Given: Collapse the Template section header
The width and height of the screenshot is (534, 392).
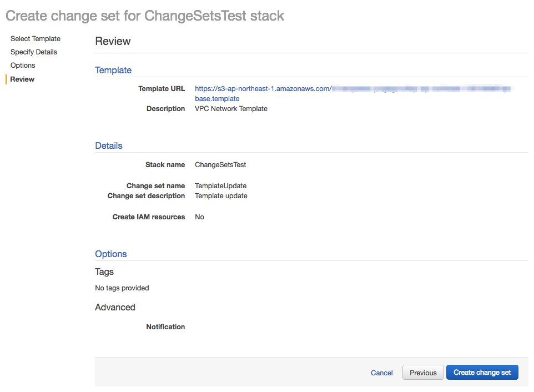Looking at the screenshot, I should pos(113,70).
